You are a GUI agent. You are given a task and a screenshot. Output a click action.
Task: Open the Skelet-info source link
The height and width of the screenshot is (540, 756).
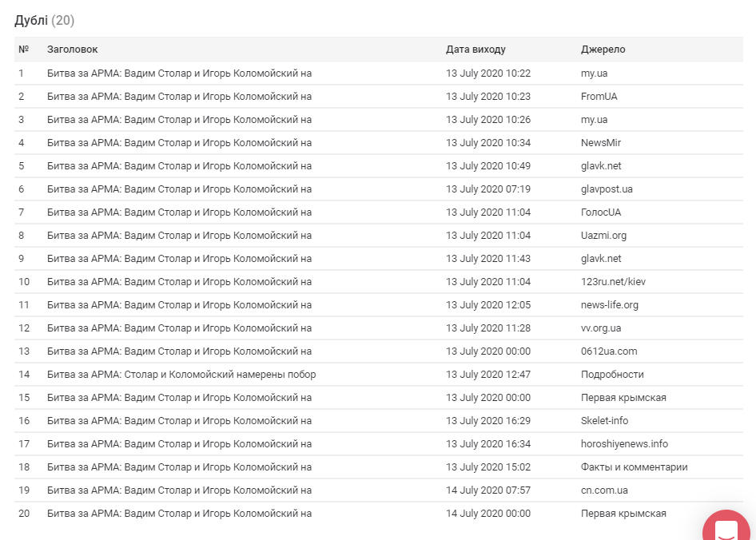pyautogui.click(x=604, y=421)
